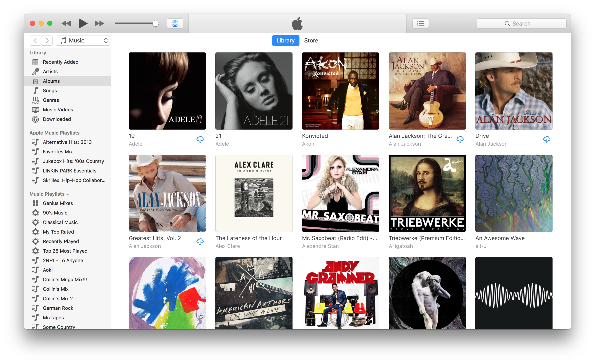Screen dimensions: 595x364
Task: Click the Recently Added sidebar icon
Action: (36, 62)
